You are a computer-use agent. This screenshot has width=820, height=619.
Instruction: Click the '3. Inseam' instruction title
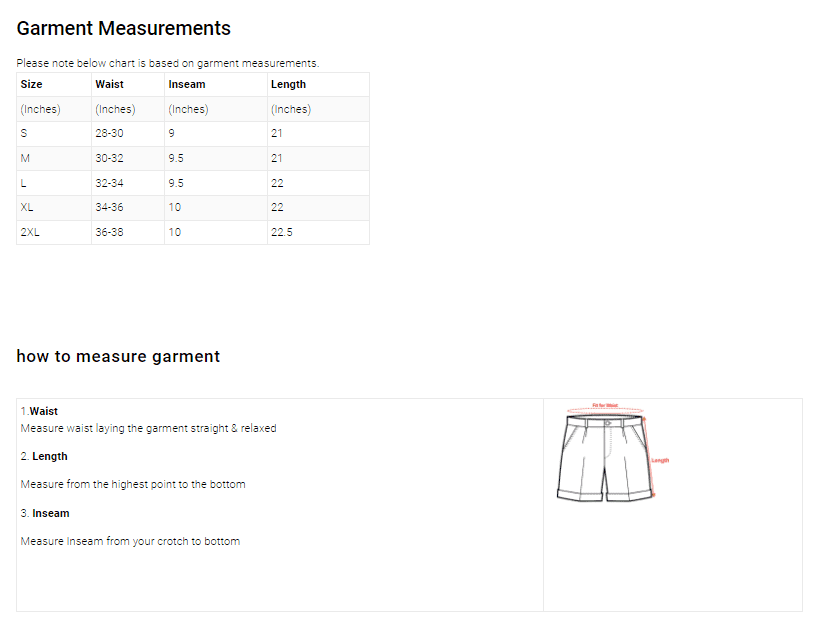click(45, 513)
